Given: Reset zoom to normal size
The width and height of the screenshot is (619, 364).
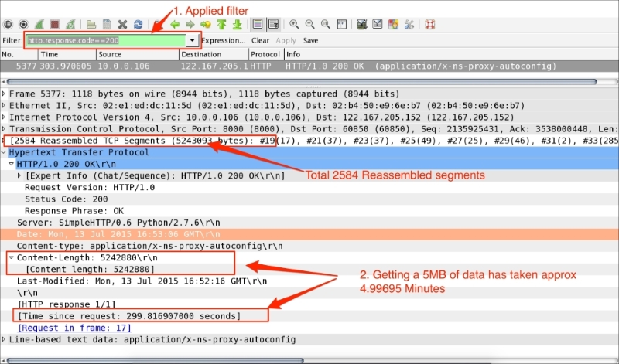Looking at the screenshot, I should [325, 25].
